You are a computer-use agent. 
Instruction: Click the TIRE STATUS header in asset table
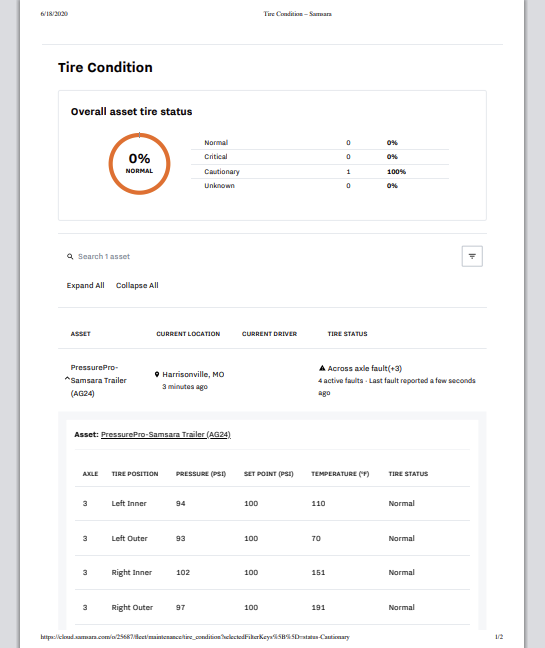(x=347, y=334)
